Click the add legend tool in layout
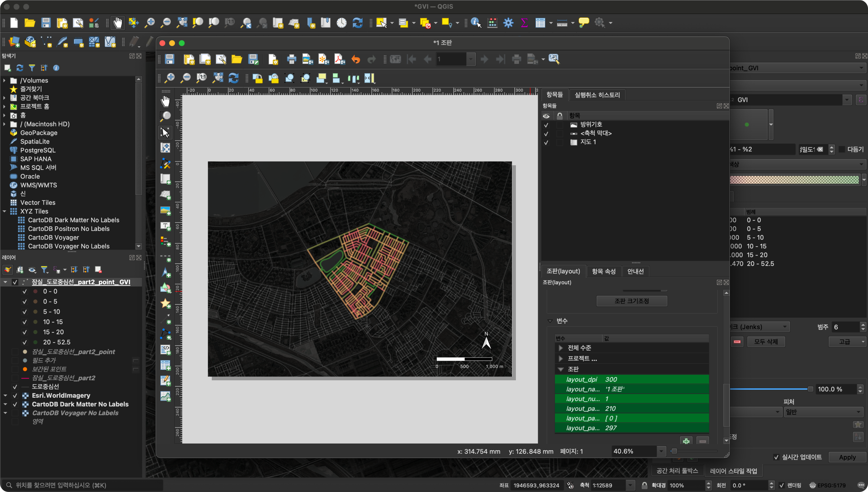Viewport: 868px width, 492px height. 165,242
